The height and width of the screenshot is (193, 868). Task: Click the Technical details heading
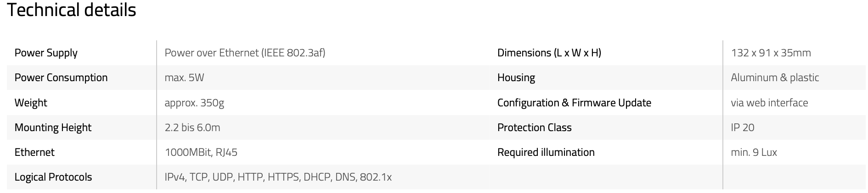[x=72, y=10]
